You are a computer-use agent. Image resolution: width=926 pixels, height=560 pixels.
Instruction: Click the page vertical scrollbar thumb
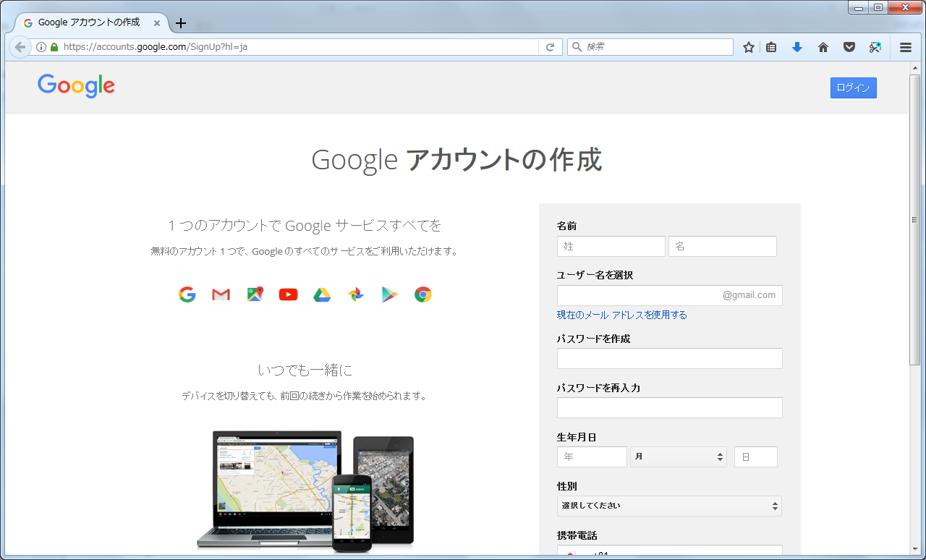point(915,220)
